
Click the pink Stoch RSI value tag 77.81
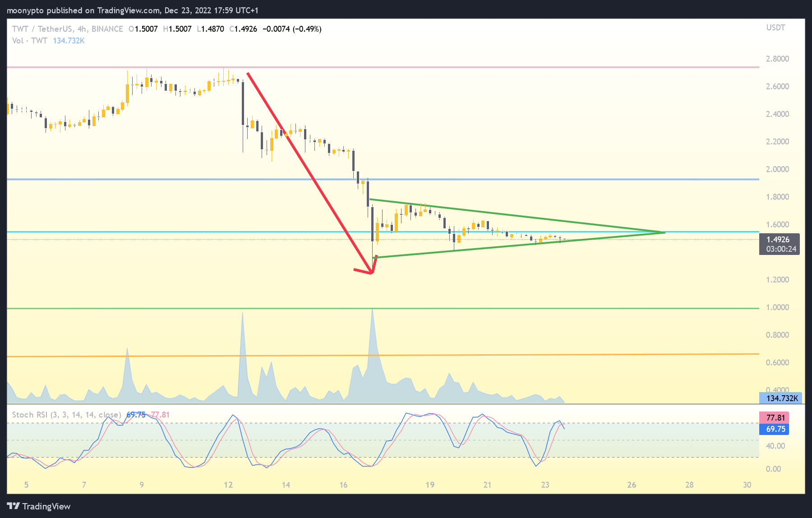[774, 418]
